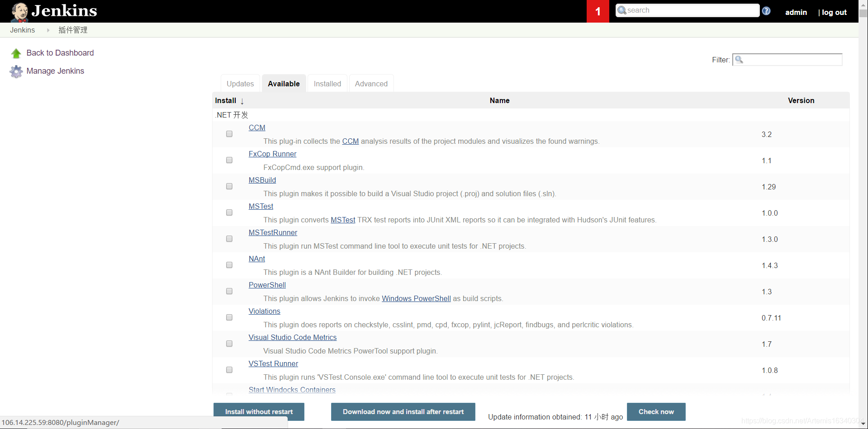Click the page scrollbar up arrow
This screenshot has width=868, height=429.
(863, 4)
